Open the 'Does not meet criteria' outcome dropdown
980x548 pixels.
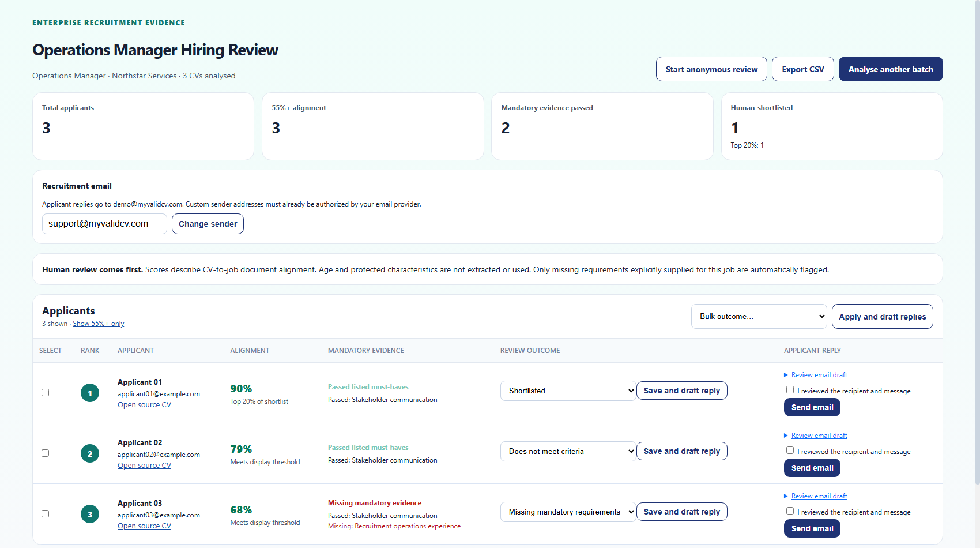[568, 451]
